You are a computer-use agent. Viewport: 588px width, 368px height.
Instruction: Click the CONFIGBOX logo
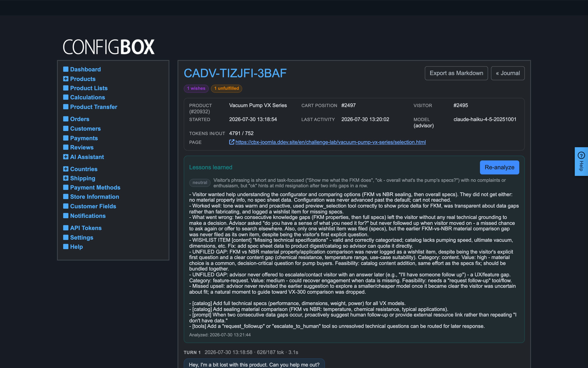[x=109, y=47]
